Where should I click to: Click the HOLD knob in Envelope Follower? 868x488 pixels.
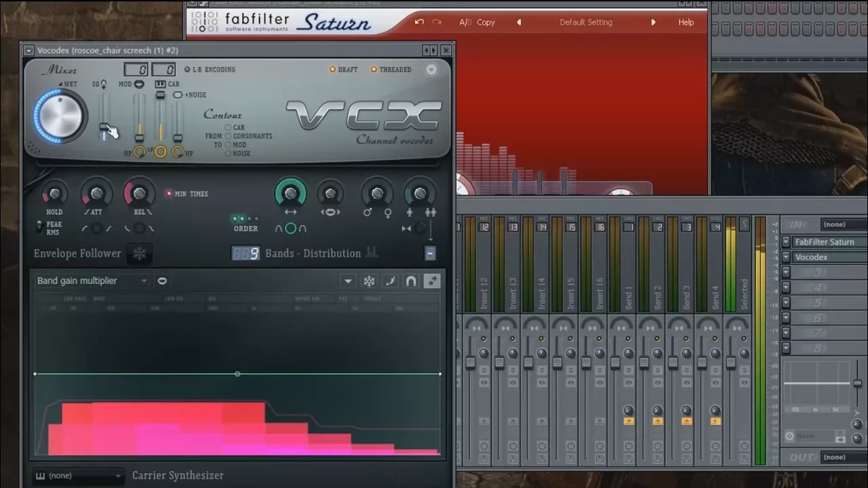pos(54,194)
